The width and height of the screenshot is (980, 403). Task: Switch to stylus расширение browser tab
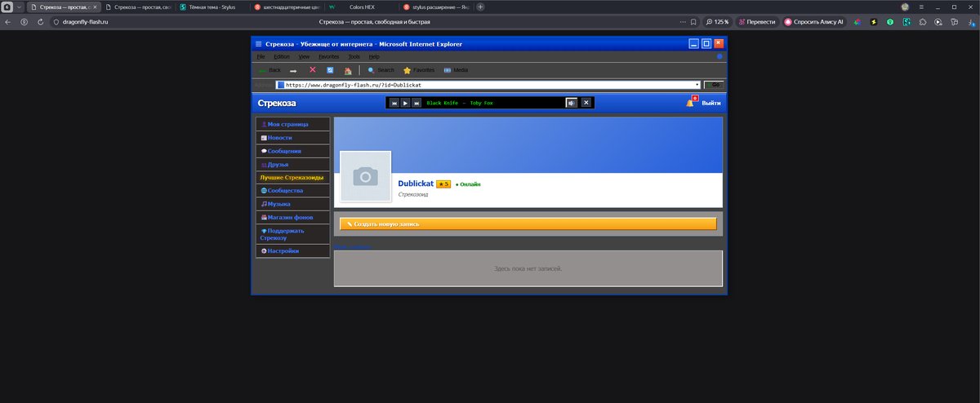point(436,7)
